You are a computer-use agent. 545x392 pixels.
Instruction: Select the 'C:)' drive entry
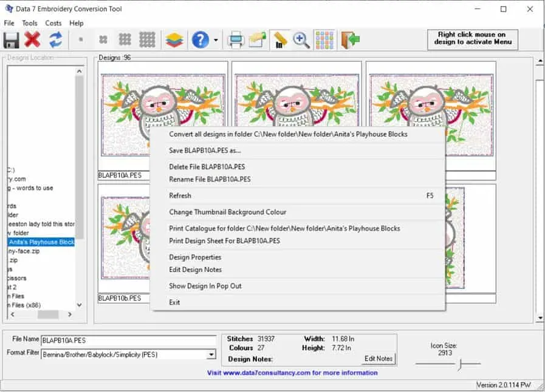pos(11,170)
